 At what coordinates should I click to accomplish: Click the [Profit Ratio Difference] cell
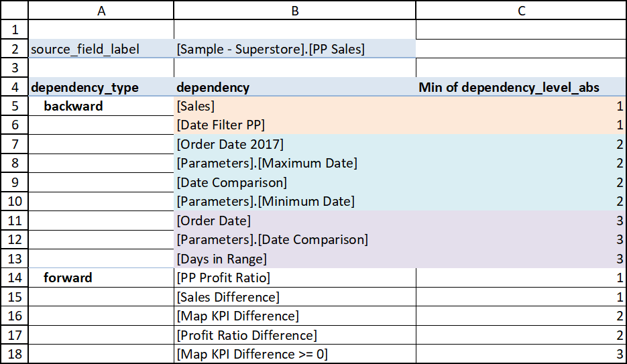294,335
